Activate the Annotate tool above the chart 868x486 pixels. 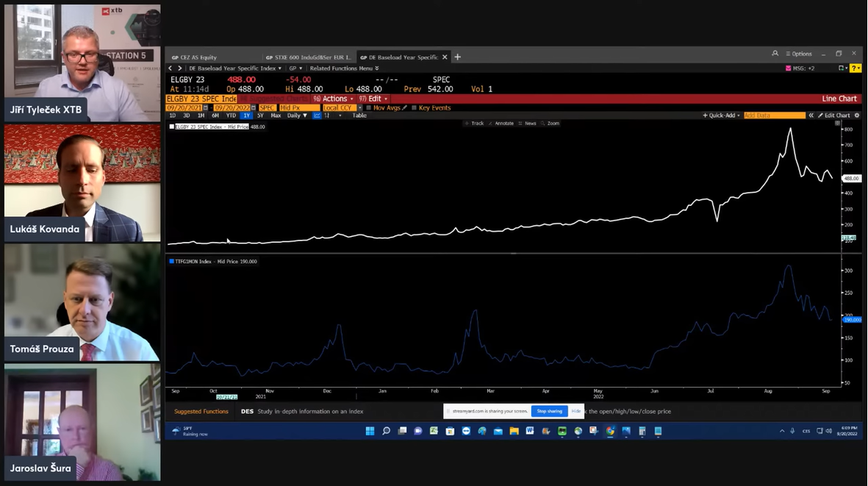(x=505, y=123)
